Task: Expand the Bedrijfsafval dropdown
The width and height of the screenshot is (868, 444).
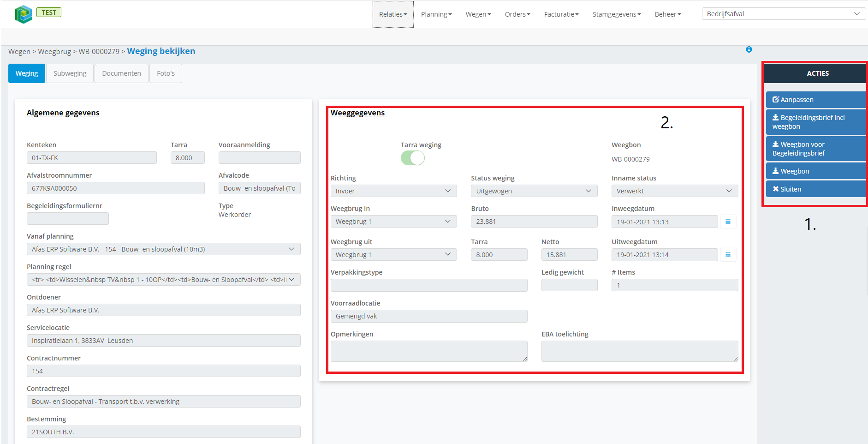Action: coord(784,14)
